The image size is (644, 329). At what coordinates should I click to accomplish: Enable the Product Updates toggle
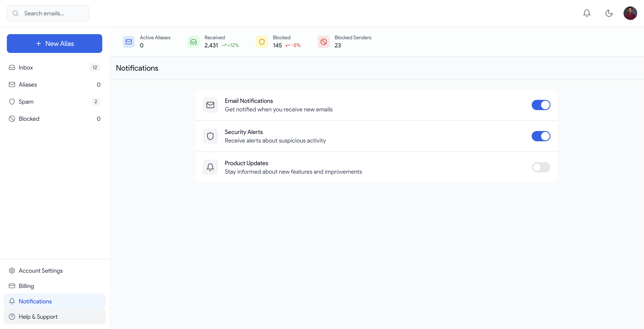click(x=541, y=167)
